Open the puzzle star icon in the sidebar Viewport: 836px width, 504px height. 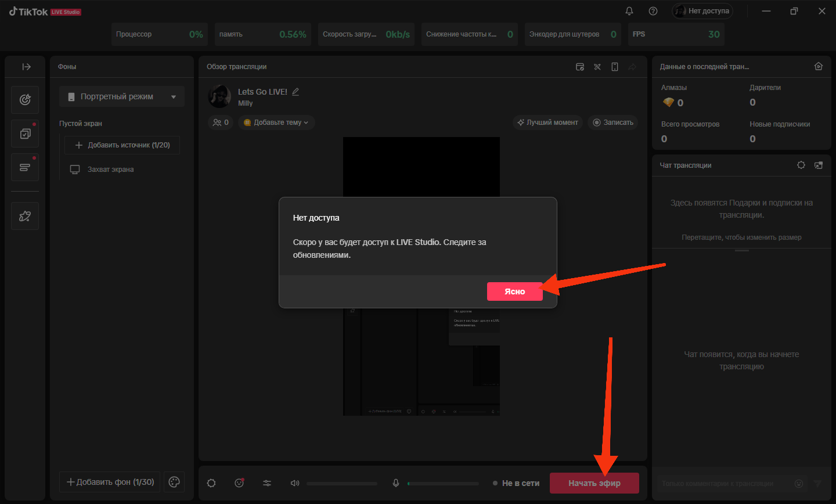point(25,216)
